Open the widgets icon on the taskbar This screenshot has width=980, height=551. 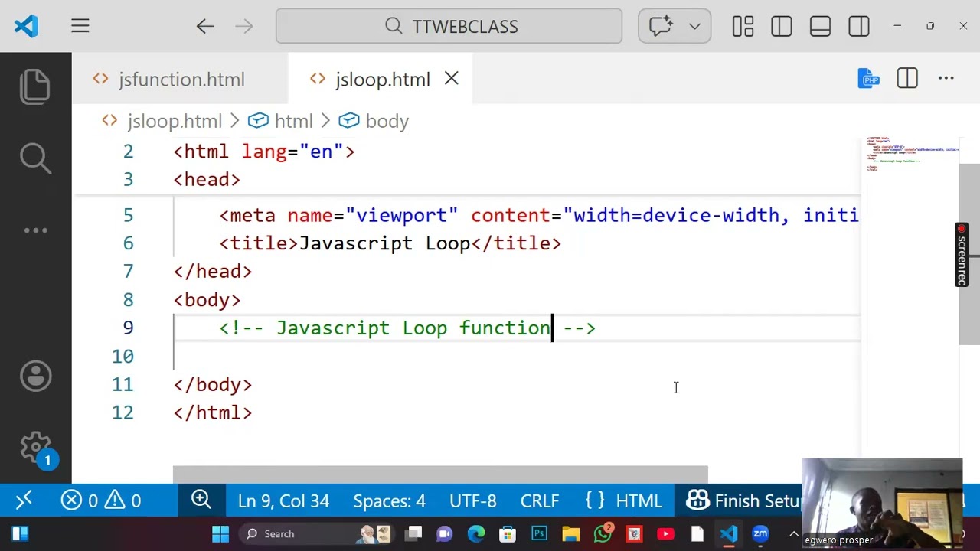[20, 534]
